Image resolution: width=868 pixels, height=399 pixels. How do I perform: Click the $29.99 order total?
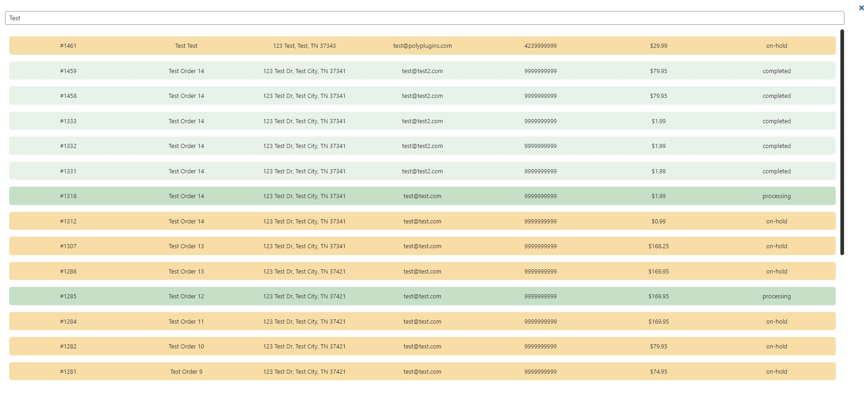click(659, 46)
